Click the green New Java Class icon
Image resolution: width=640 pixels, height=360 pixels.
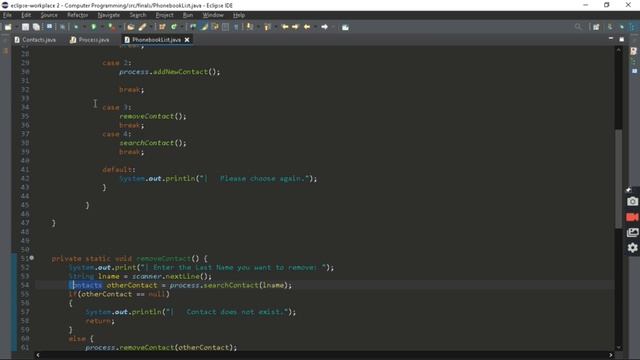point(174,27)
